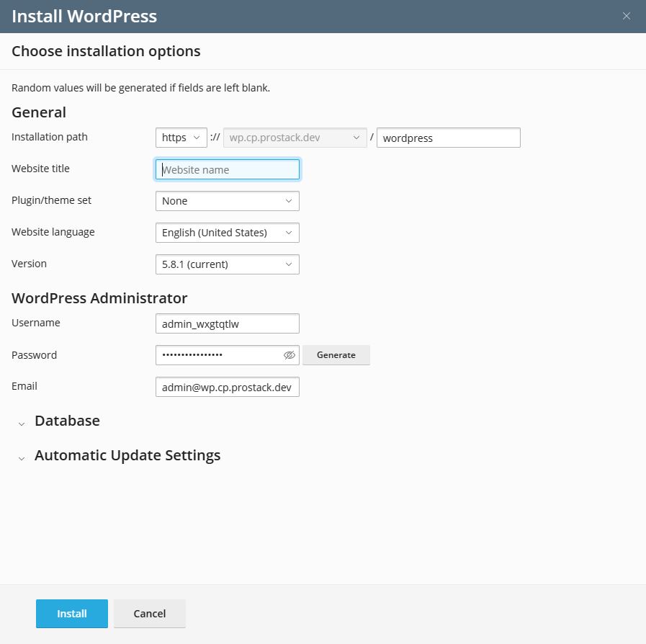Expand the Database section chevron
The width and height of the screenshot is (646, 644).
pos(22,423)
